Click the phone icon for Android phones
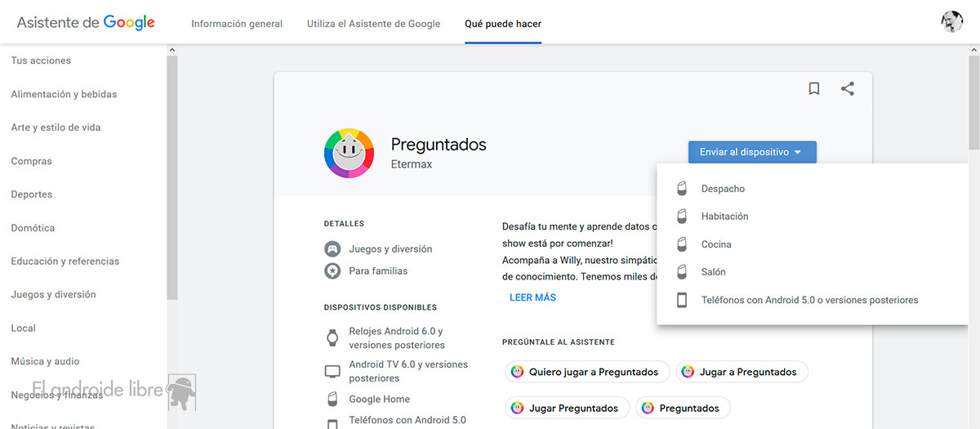Screen dimensions: 980x429 (x=682, y=300)
